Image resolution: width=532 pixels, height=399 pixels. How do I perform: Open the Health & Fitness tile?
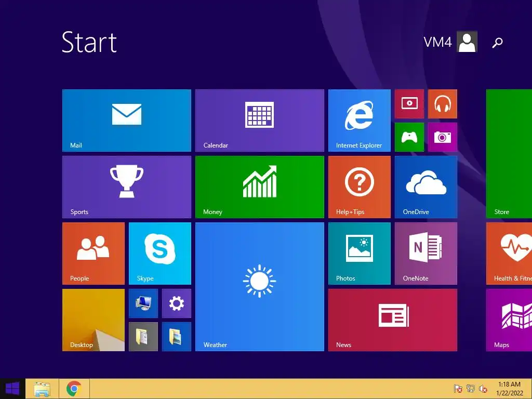pos(509,254)
